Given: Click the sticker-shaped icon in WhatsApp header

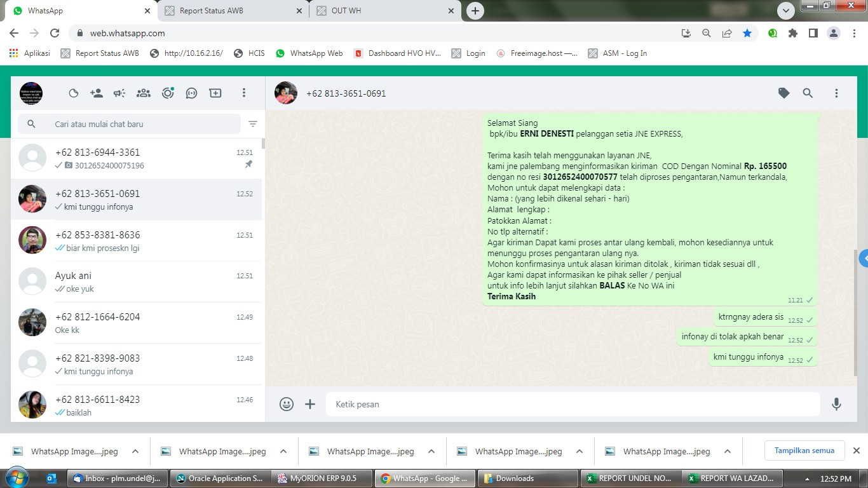Looking at the screenshot, I should (x=74, y=93).
